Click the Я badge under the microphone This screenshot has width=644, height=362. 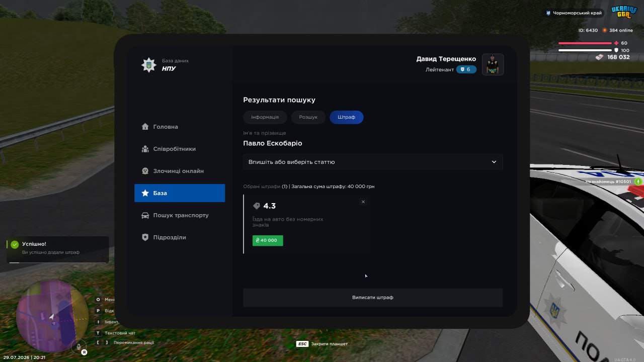(x=85, y=352)
